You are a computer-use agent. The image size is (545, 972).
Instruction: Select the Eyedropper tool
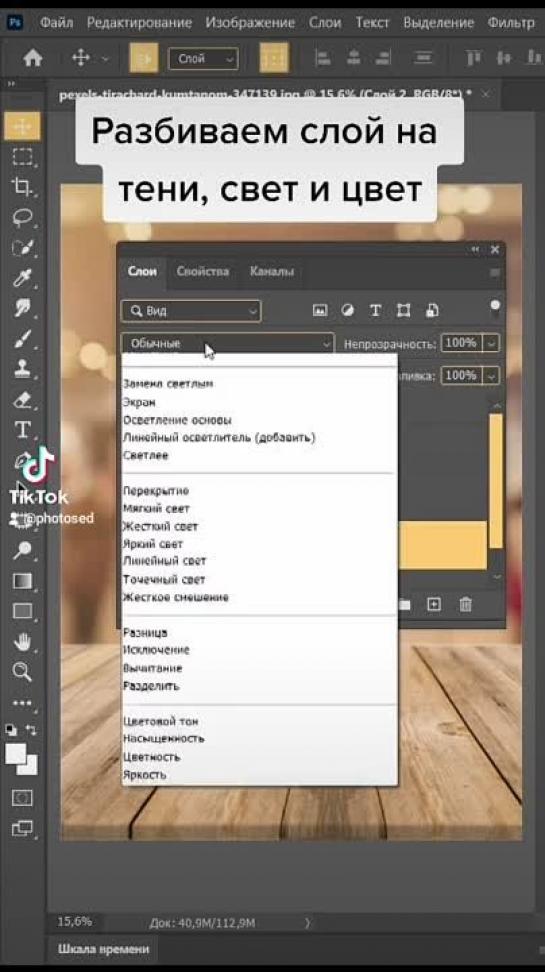coord(22,278)
